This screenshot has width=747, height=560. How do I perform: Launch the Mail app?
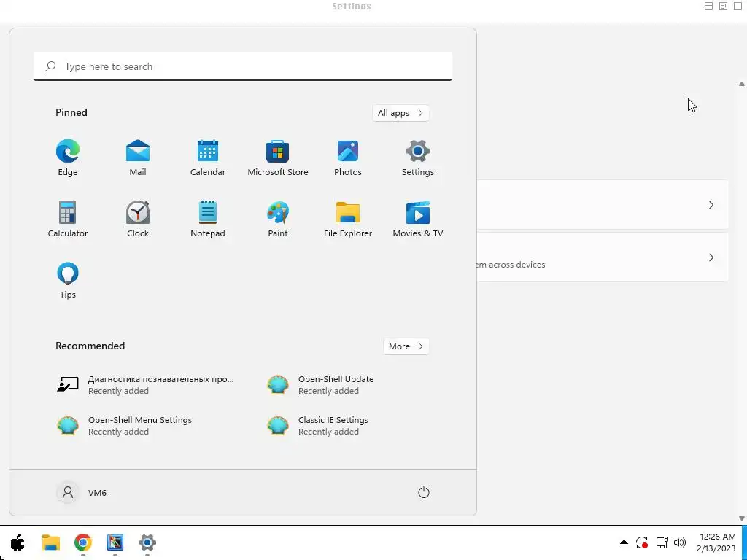(138, 158)
